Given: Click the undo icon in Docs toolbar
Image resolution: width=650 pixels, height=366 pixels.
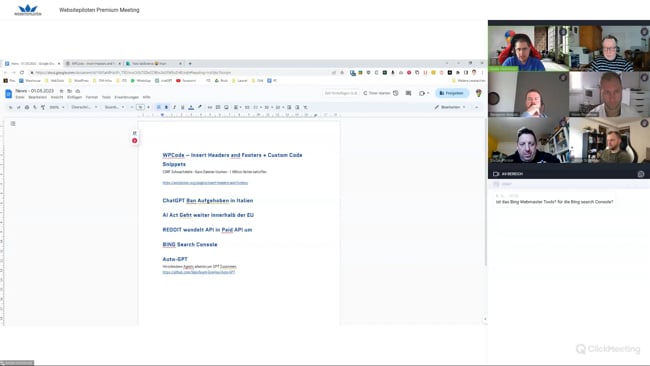Looking at the screenshot, I should (11, 107).
